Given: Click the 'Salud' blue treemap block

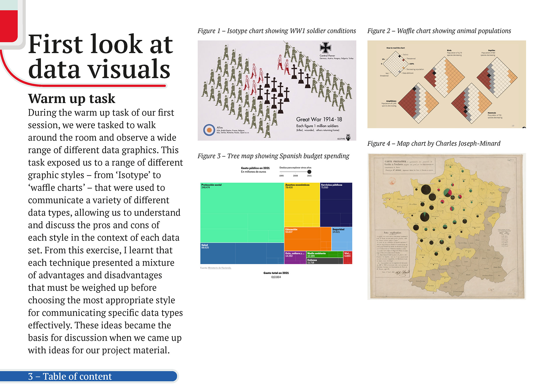Looking at the screenshot, I should point(242,253).
